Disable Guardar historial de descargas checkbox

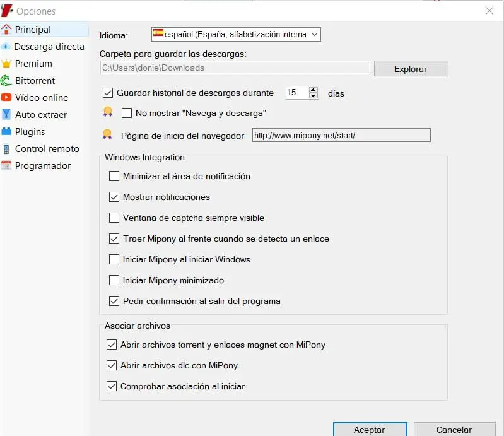click(x=108, y=93)
